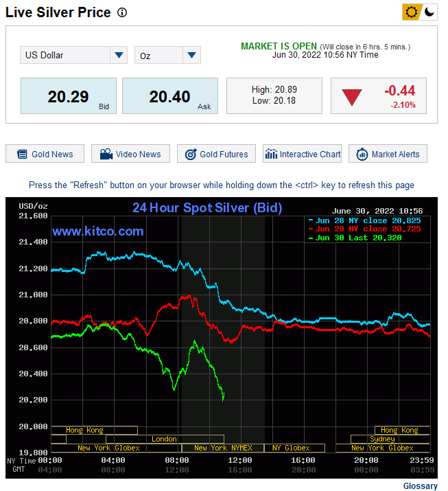
Task: Open the Interactive Chart
Action: pos(302,154)
